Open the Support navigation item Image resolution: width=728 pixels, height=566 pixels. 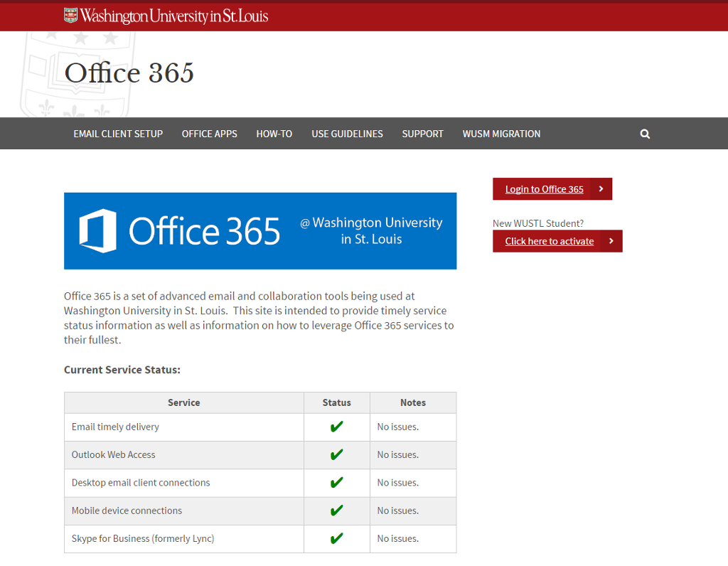(422, 134)
